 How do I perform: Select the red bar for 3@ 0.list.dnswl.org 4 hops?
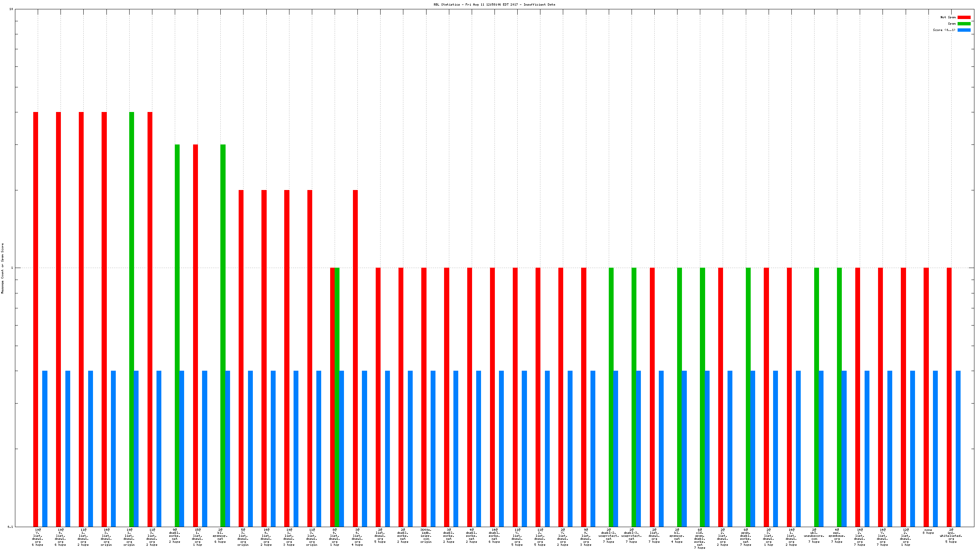355,358
